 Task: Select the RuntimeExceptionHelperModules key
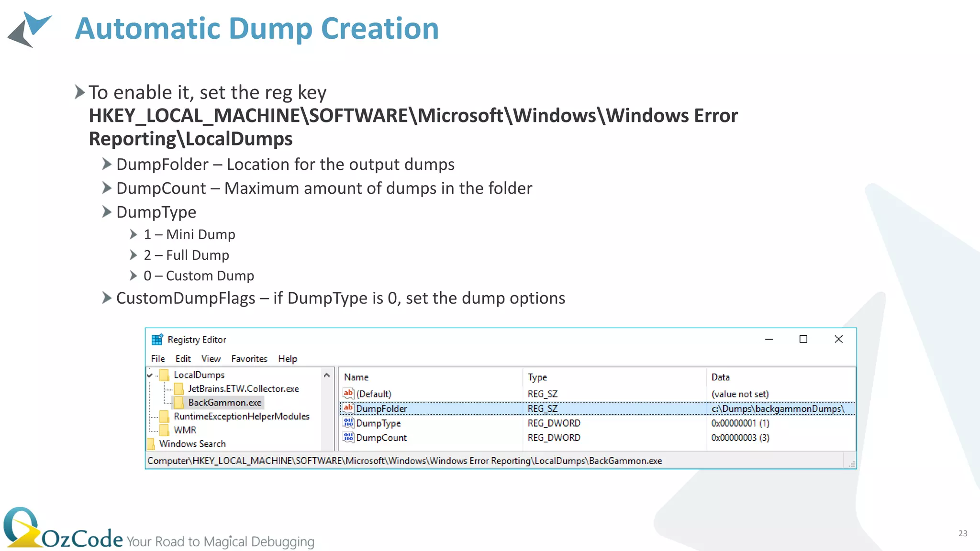[242, 416]
